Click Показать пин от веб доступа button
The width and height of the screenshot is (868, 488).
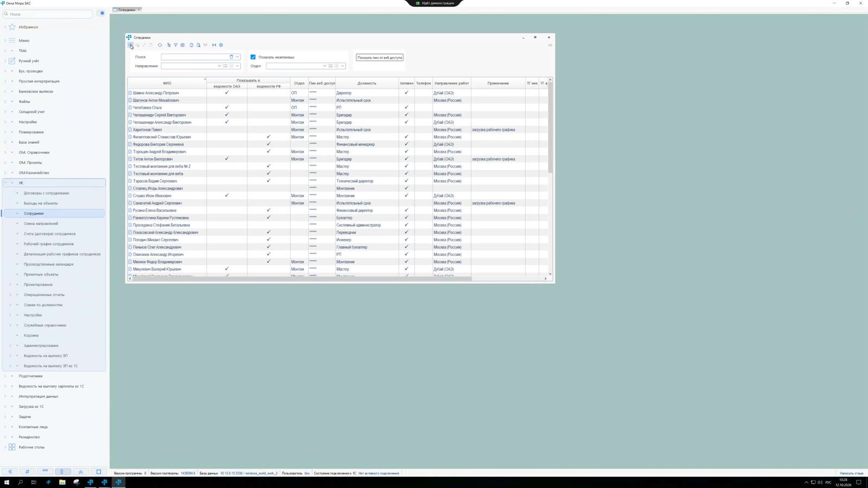pyautogui.click(x=380, y=57)
